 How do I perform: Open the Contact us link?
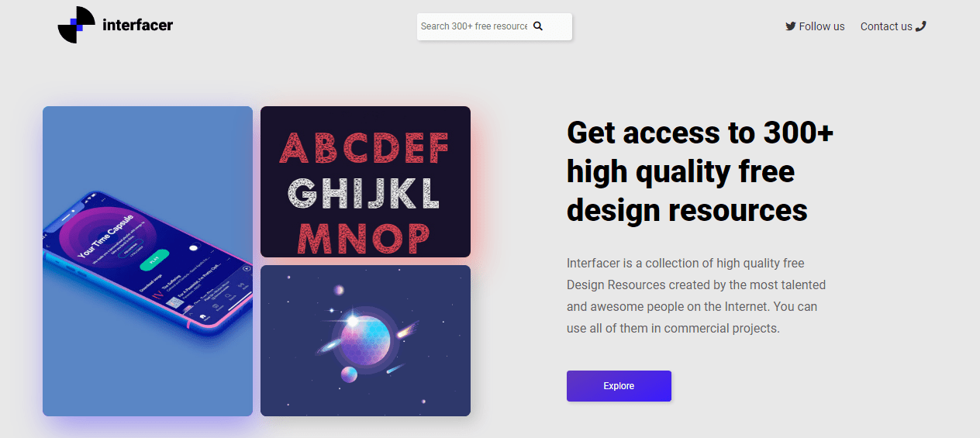coord(885,26)
